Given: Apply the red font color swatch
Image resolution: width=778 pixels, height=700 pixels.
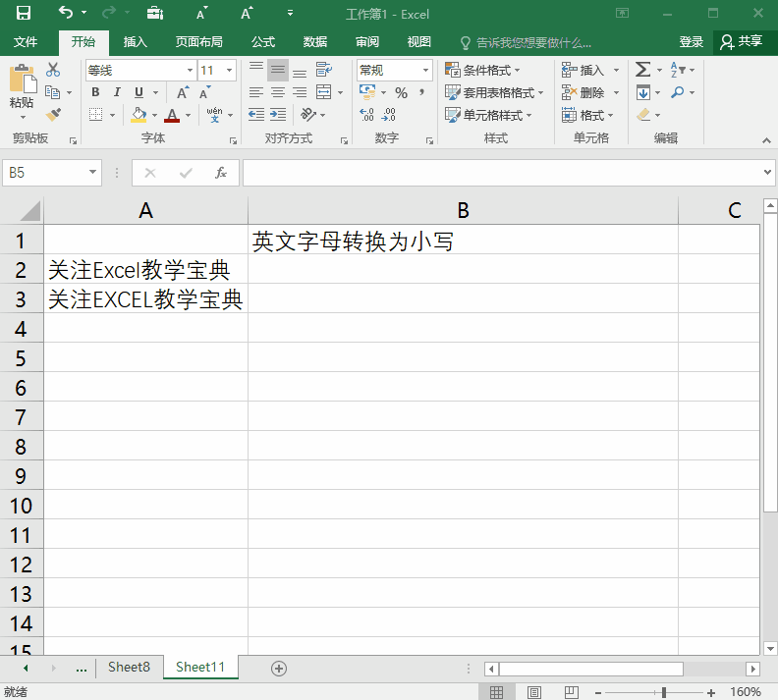Looking at the screenshot, I should click(172, 116).
